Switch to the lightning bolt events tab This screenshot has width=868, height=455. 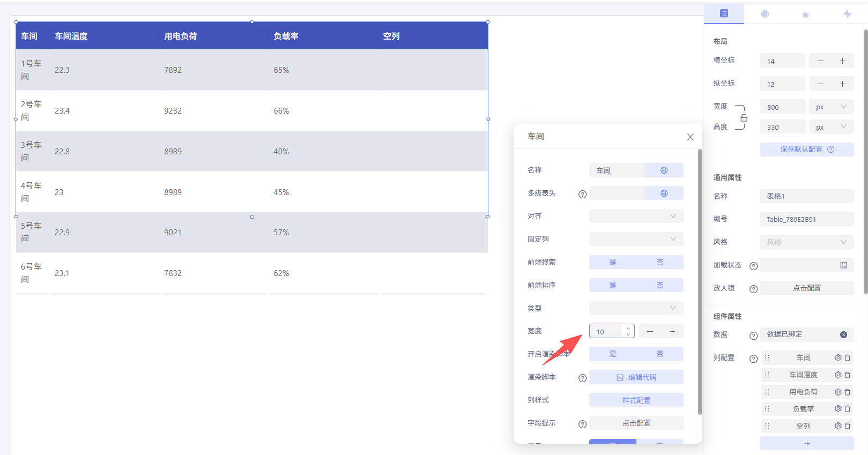click(x=847, y=14)
